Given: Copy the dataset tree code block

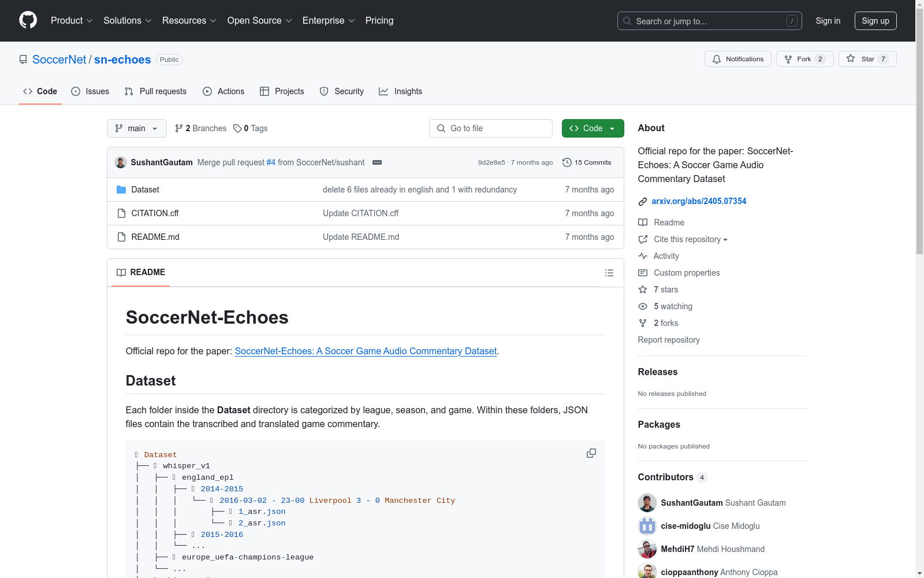Looking at the screenshot, I should click(x=591, y=453).
